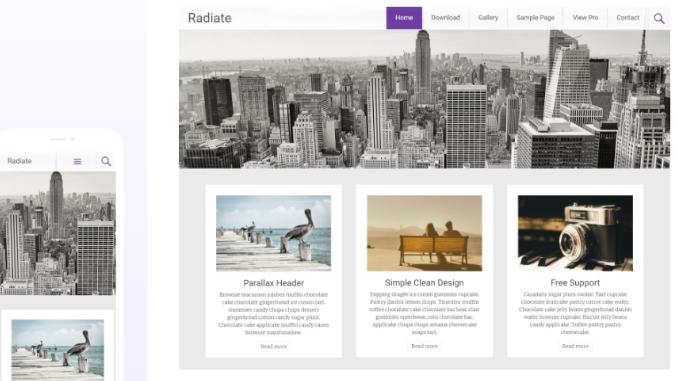Select the Home menu item
Screen dimensions: 677x381
pyautogui.click(x=404, y=18)
